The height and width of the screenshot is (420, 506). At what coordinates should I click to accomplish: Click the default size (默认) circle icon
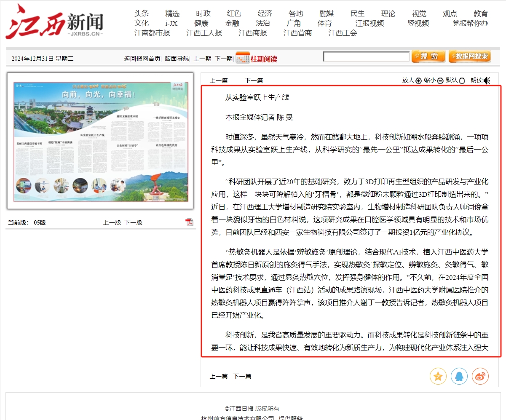pyautogui.click(x=462, y=81)
